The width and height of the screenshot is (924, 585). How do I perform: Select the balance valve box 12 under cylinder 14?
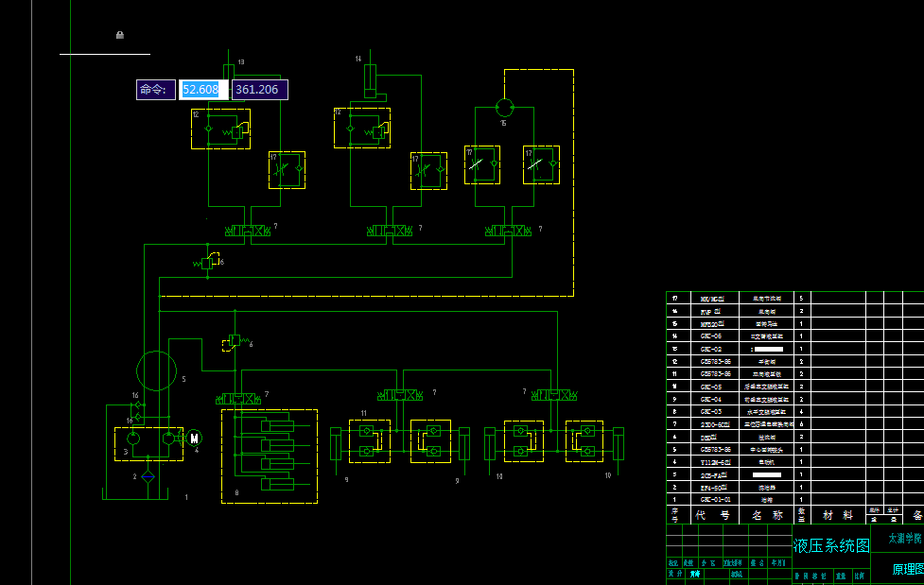coord(362,128)
